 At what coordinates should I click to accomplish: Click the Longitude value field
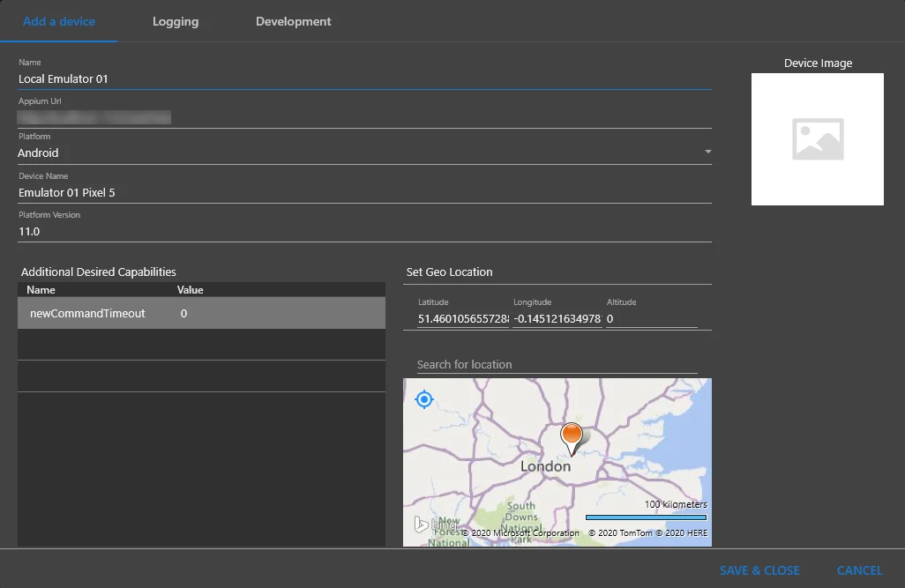[x=556, y=318]
